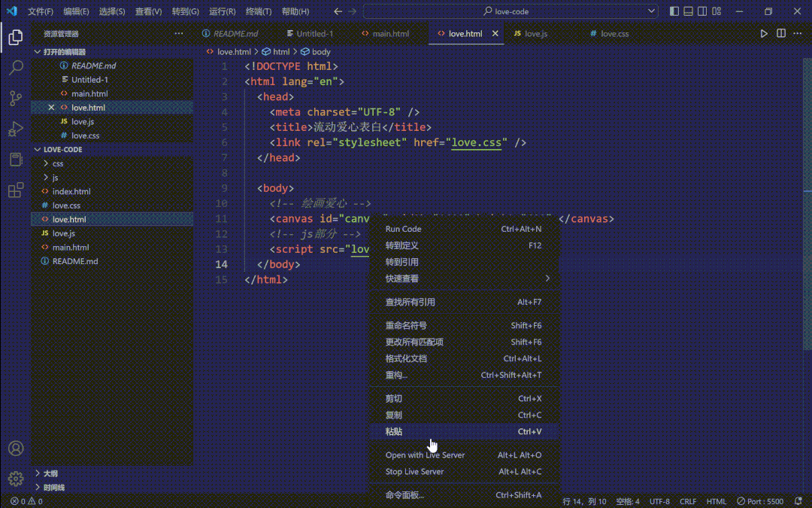Expand the 时间线 timeline section

click(x=38, y=487)
